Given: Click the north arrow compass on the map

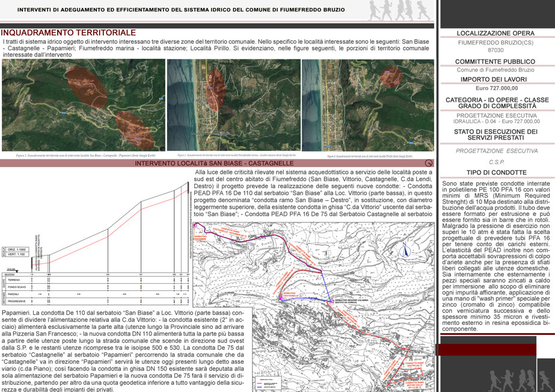Looking at the screenshot, I should (x=405, y=250).
